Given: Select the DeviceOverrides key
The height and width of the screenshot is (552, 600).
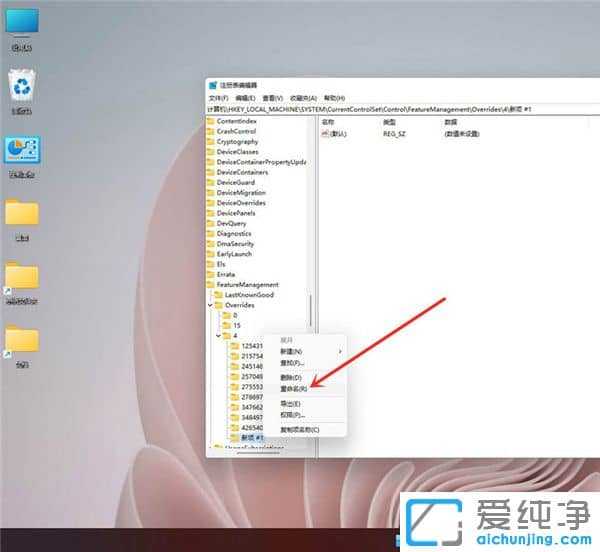Looking at the screenshot, I should [241, 203].
